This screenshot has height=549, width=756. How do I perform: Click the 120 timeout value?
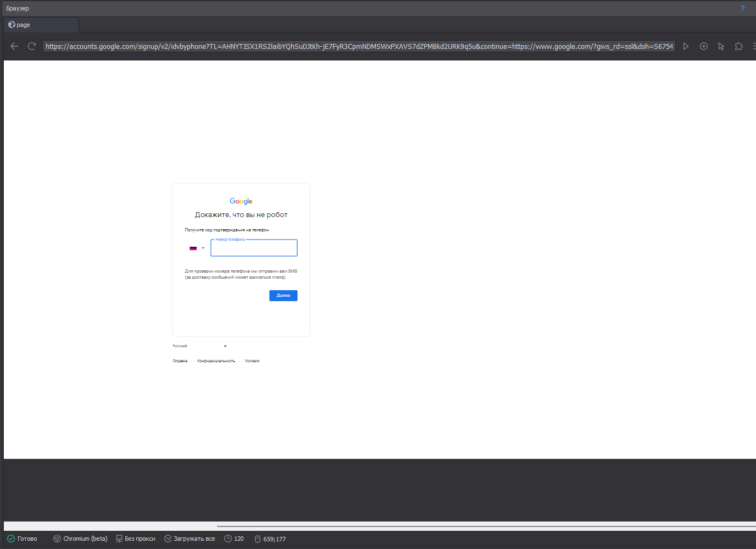coord(239,539)
